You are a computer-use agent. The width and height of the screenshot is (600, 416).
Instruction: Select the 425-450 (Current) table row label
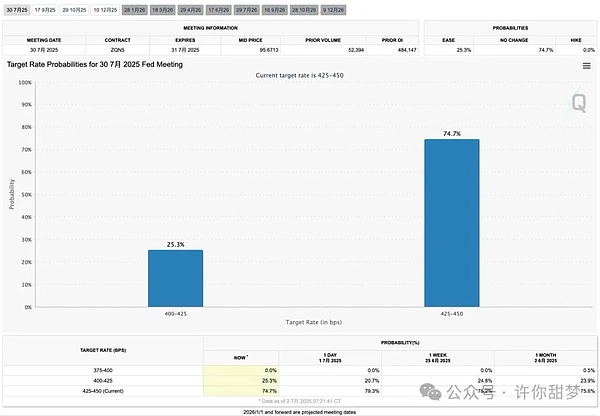(102, 393)
